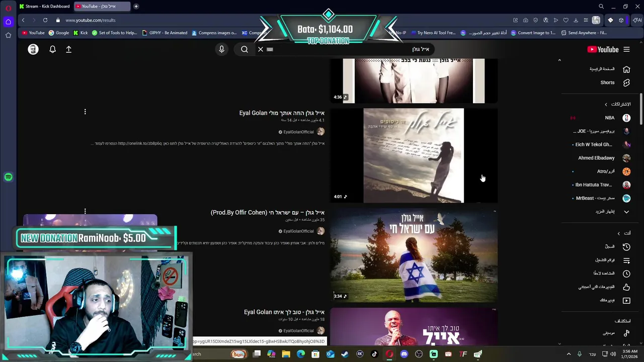Run search with the magnifier icon

point(245,49)
